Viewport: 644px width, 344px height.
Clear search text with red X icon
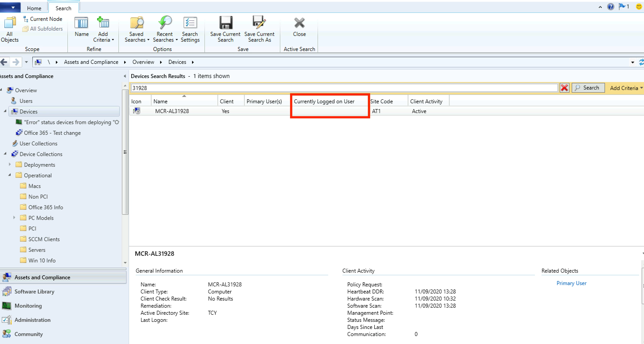pyautogui.click(x=564, y=88)
